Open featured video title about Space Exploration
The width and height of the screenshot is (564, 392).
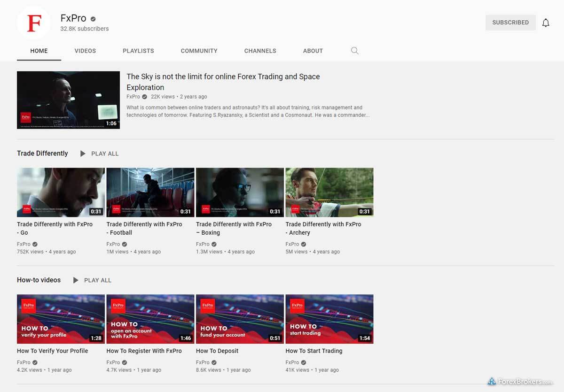(223, 82)
